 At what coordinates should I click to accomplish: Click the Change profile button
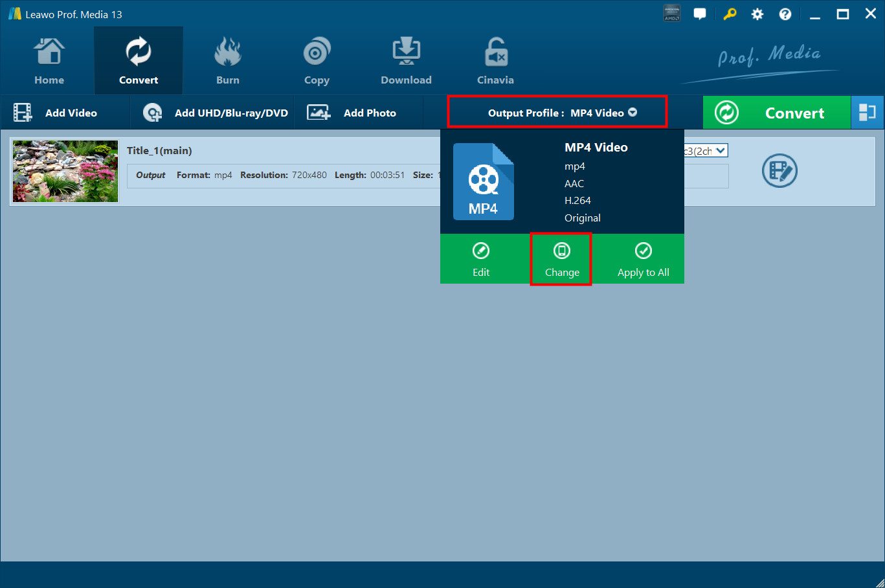[561, 259]
